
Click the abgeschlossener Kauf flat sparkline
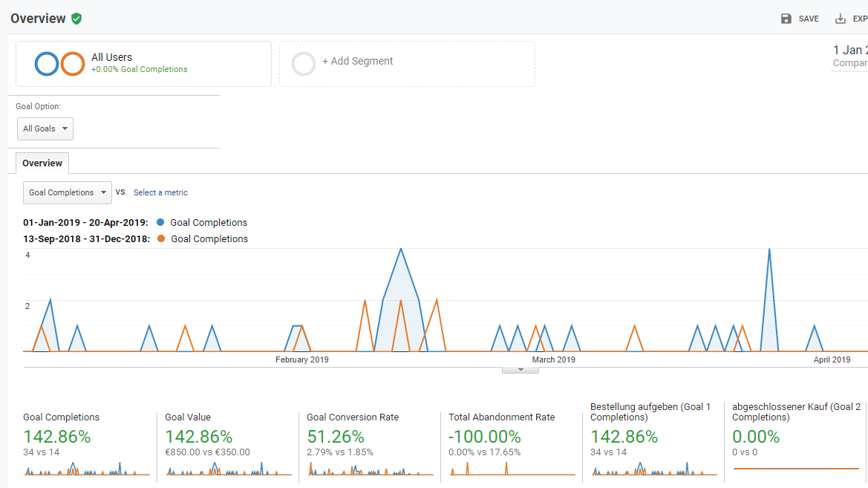click(x=795, y=469)
